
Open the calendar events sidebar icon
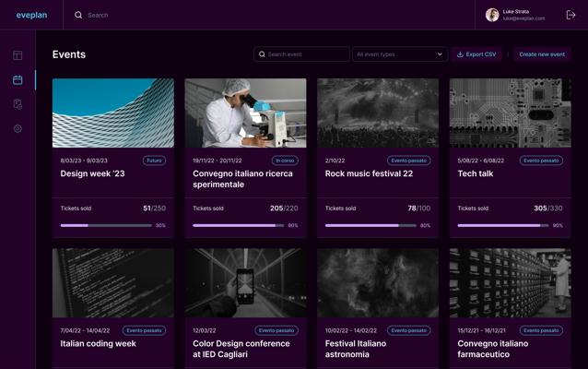pyautogui.click(x=18, y=80)
